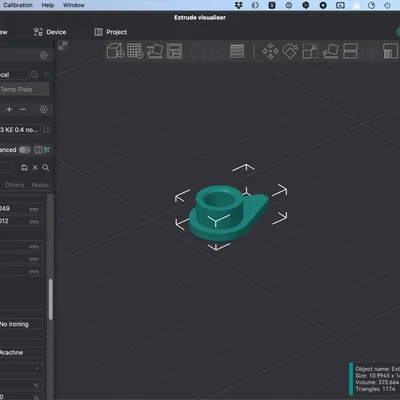
Task: Open the Notes settings tab
Action: [40, 185]
